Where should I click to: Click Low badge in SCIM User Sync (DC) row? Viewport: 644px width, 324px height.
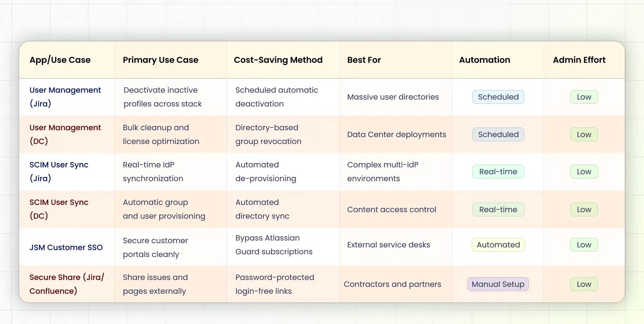point(584,209)
